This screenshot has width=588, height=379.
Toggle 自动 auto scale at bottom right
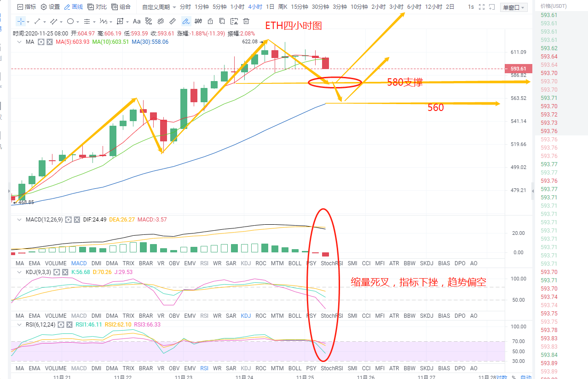pyautogui.click(x=525, y=377)
